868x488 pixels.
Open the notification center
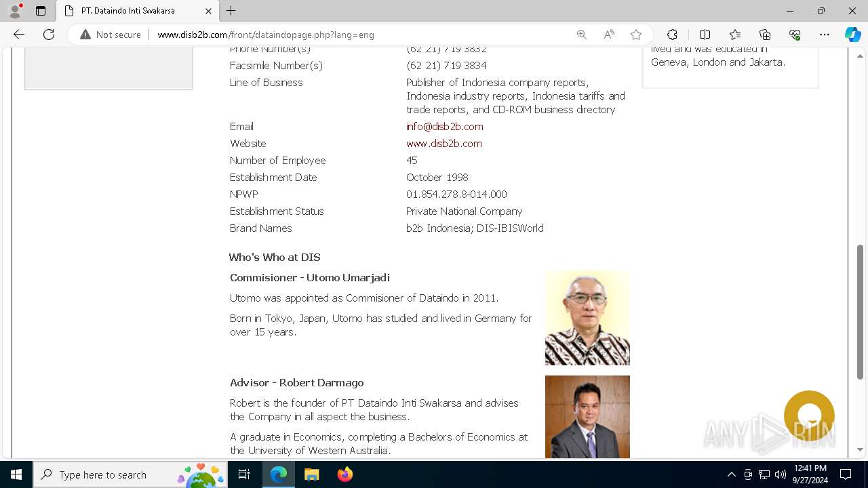[846, 474]
